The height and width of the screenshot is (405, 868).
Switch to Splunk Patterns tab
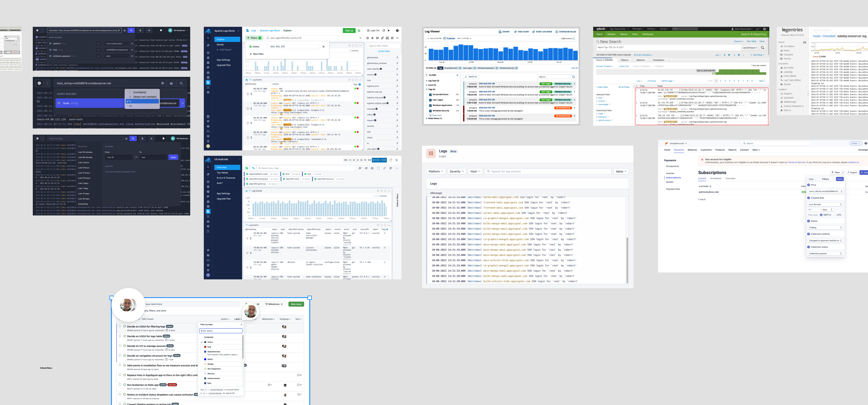click(624, 60)
